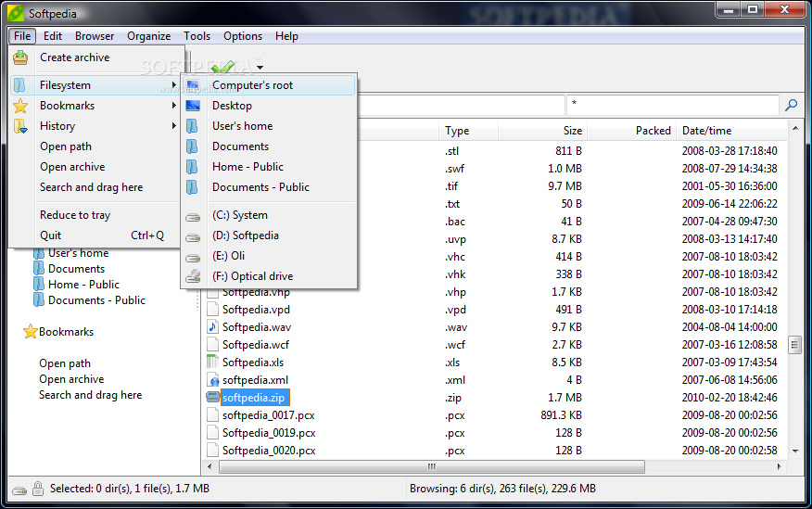Viewport: 812px width, 509px height.
Task: Click the Documents icon in submenu
Action: pos(192,146)
